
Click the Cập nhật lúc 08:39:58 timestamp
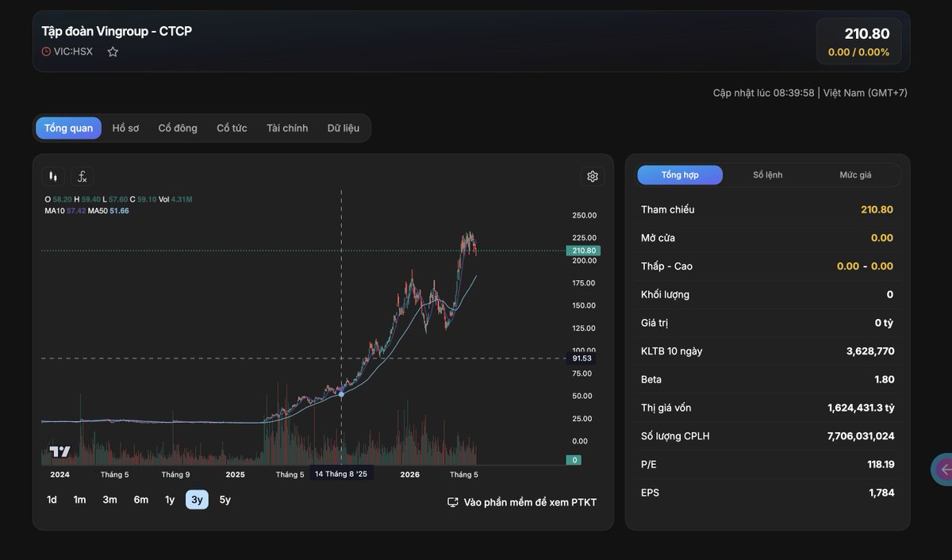[x=764, y=93]
